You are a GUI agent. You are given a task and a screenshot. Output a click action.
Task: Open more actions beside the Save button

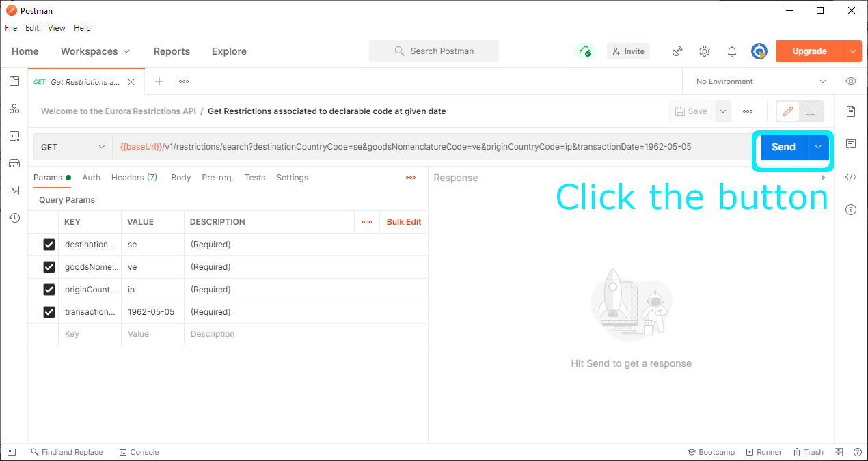(748, 111)
